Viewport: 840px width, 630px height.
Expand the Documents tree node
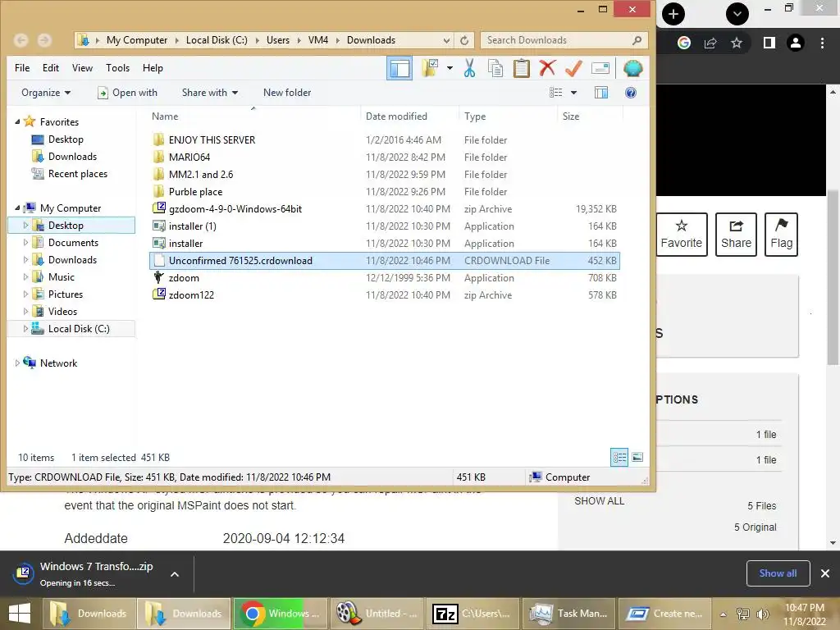click(25, 243)
